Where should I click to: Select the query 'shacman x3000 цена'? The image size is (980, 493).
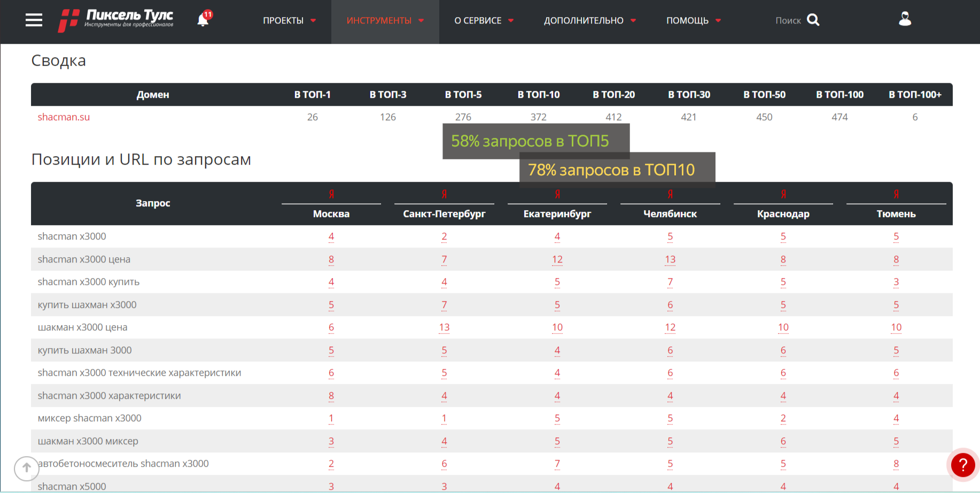point(84,259)
